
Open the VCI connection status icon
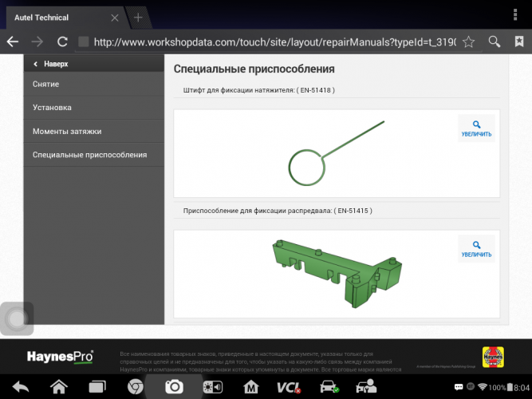tap(289, 387)
